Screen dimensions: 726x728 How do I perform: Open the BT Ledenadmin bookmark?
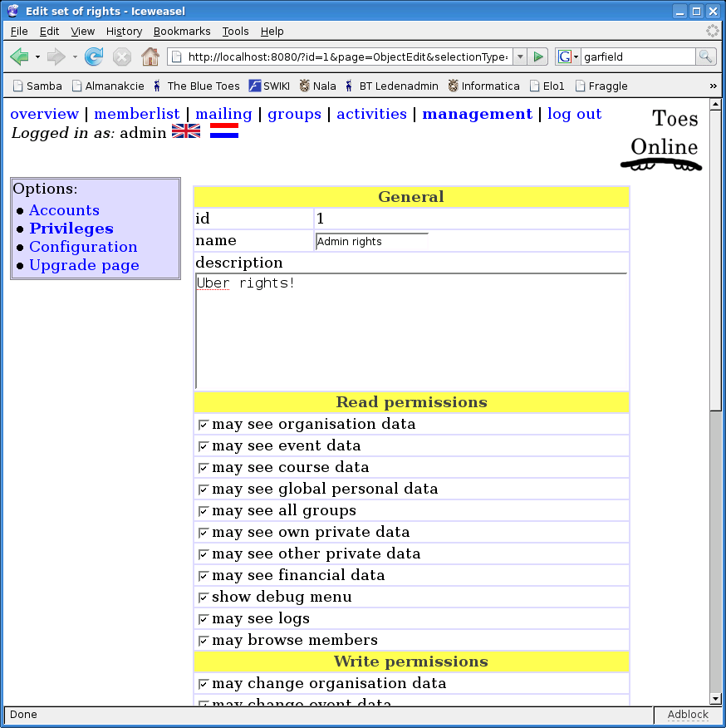pyautogui.click(x=392, y=86)
